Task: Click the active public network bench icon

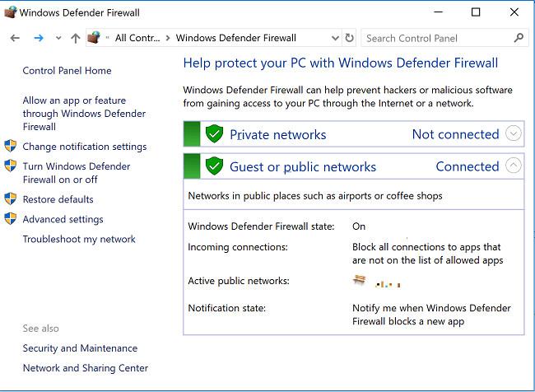Action: [x=359, y=280]
